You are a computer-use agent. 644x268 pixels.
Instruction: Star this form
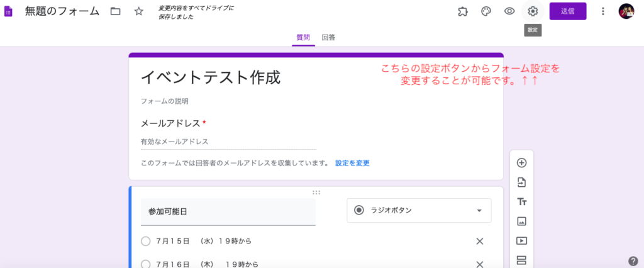click(x=139, y=11)
